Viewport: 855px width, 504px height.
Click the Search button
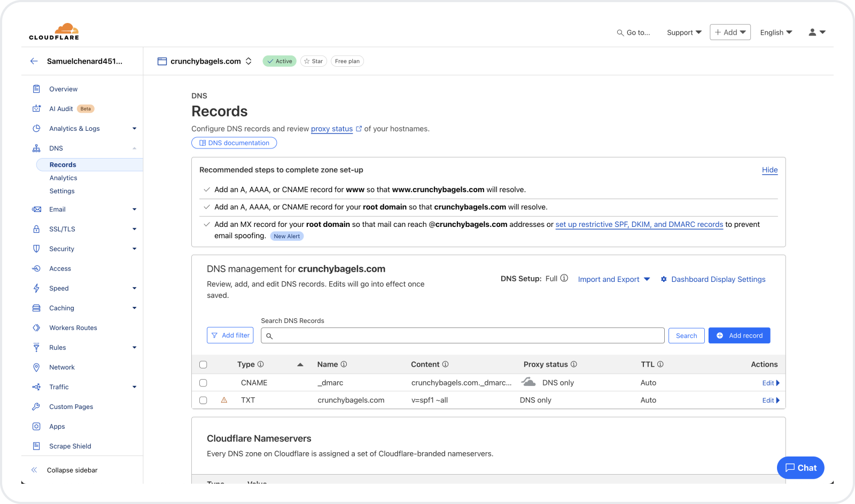click(x=686, y=335)
